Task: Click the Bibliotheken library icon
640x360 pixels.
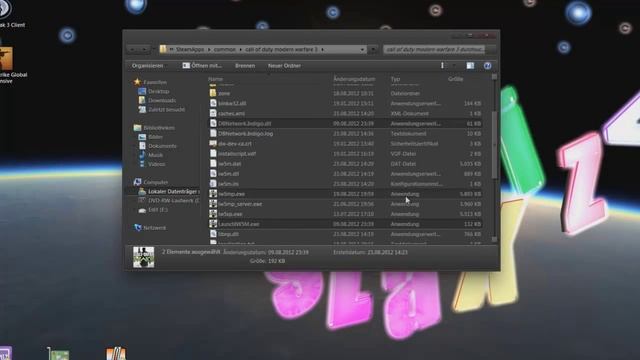Action: coord(138,128)
